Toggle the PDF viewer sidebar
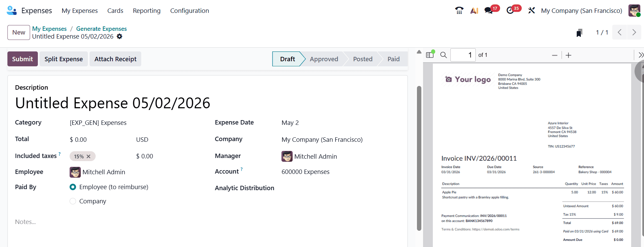This screenshot has height=247, width=644. point(430,55)
